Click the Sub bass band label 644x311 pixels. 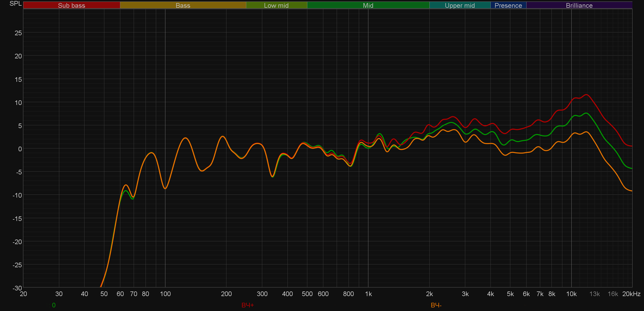pos(71,5)
